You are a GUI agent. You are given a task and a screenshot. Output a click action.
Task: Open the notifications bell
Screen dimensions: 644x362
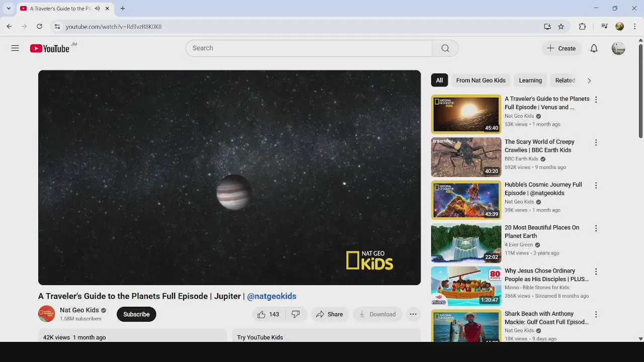click(x=594, y=48)
